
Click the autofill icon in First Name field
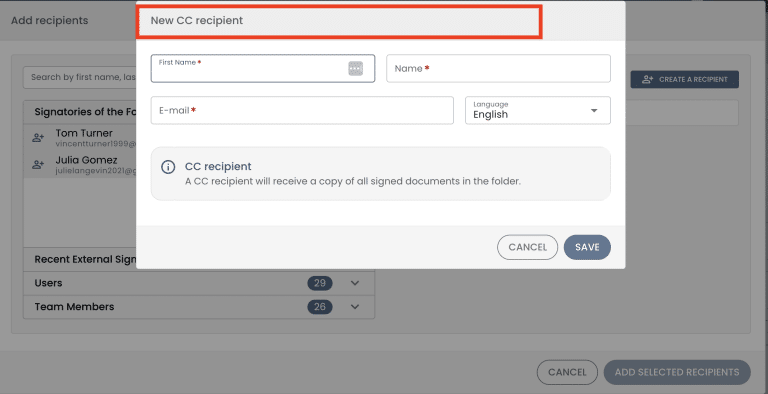(x=356, y=69)
